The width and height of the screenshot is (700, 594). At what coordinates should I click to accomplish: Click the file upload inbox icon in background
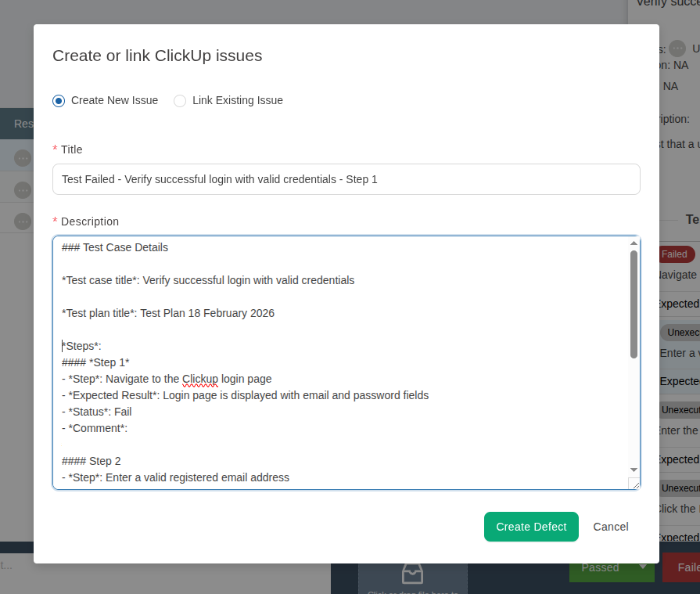click(412, 574)
